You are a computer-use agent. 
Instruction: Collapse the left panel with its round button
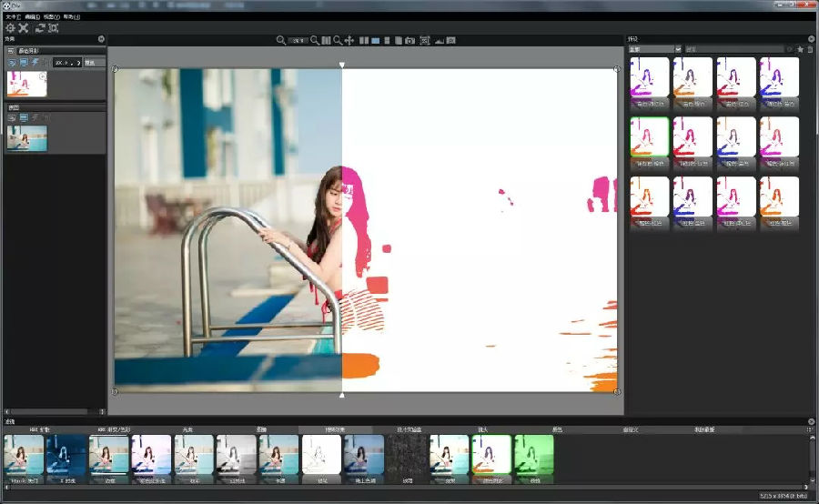tap(101, 39)
